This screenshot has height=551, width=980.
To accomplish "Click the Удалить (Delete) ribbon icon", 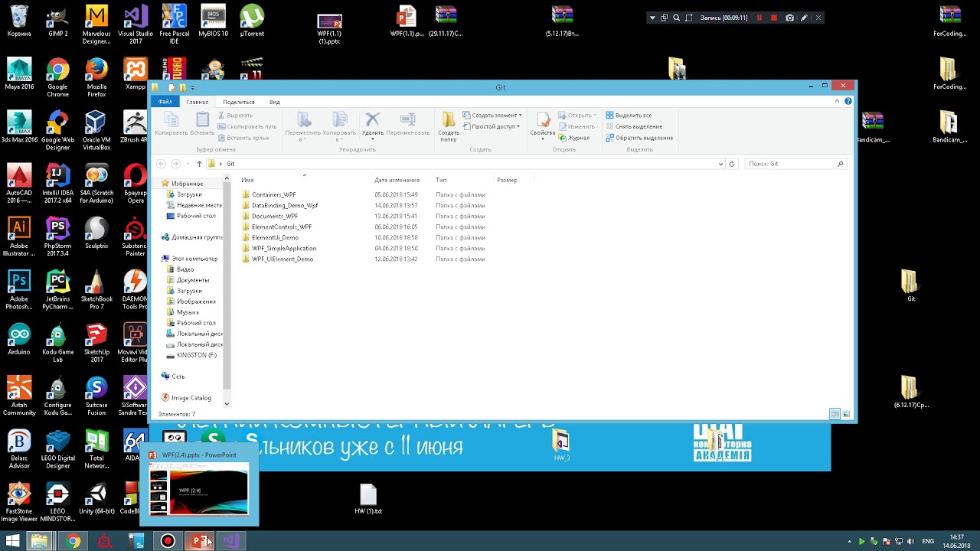I will tap(373, 125).
